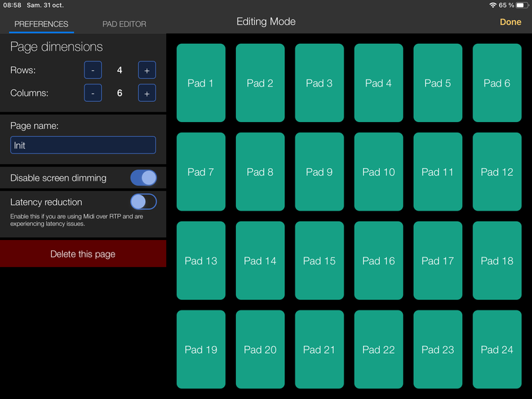Click the Page name text field
This screenshot has width=532, height=399.
tap(83, 145)
